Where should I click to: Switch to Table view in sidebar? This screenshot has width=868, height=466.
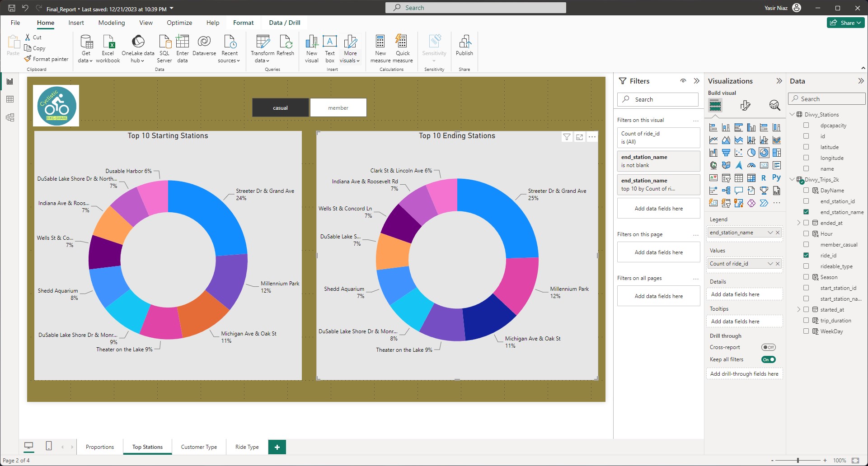10,99
